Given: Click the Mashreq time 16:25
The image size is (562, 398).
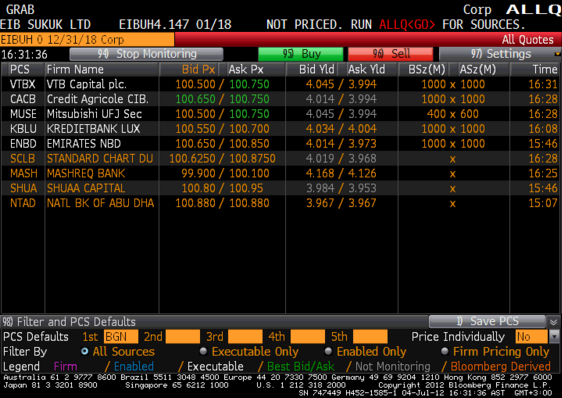Looking at the screenshot, I should click(543, 174).
